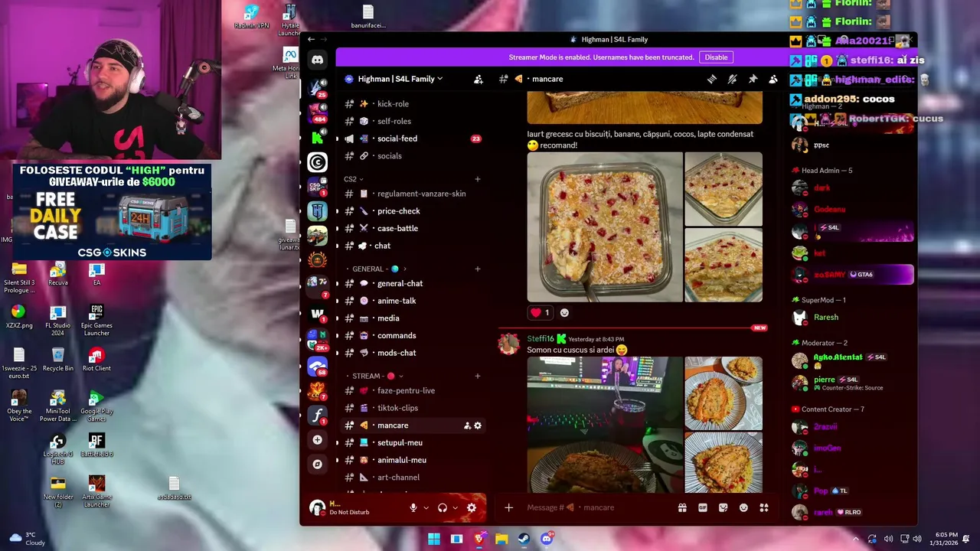Open the large dessert photo with spoon

click(x=605, y=227)
